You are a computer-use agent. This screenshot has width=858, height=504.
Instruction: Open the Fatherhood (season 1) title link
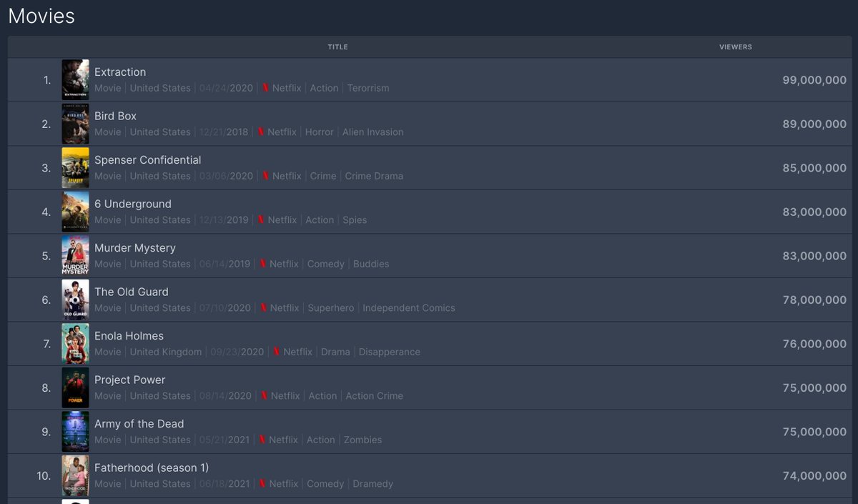pyautogui.click(x=152, y=468)
